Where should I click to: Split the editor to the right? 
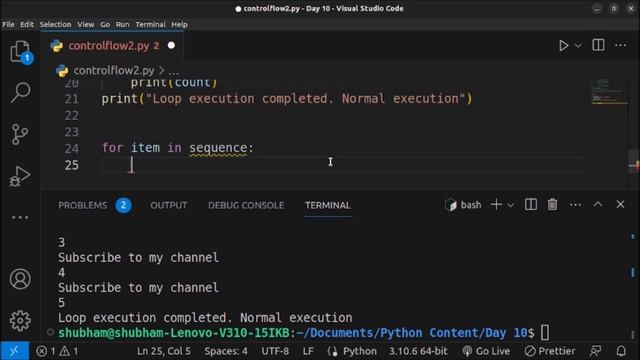pos(598,45)
